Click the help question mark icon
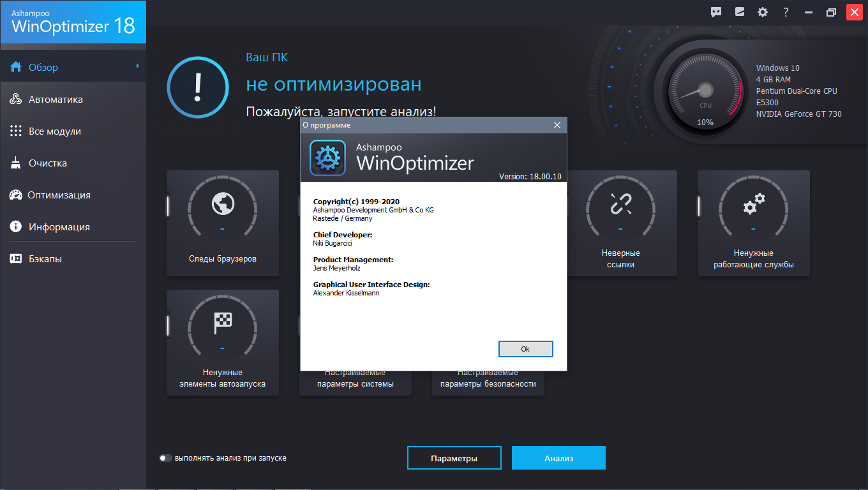The height and width of the screenshot is (490, 868). (x=786, y=12)
